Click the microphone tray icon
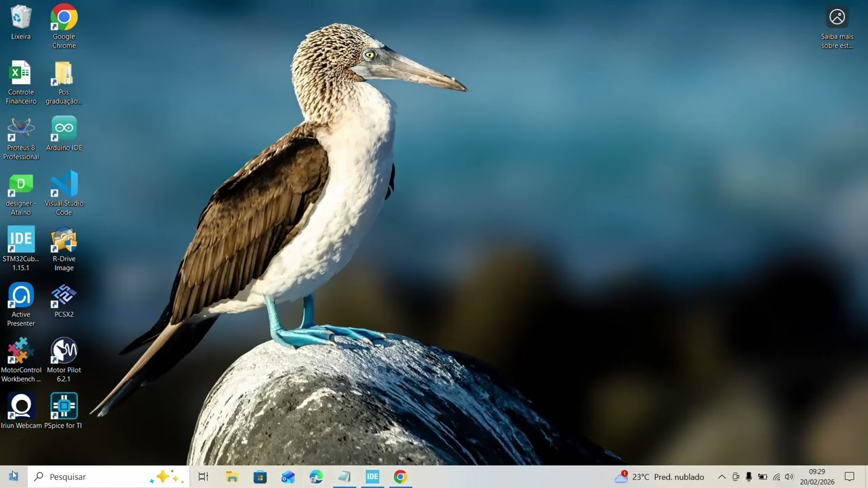The width and height of the screenshot is (868, 488). click(x=749, y=476)
